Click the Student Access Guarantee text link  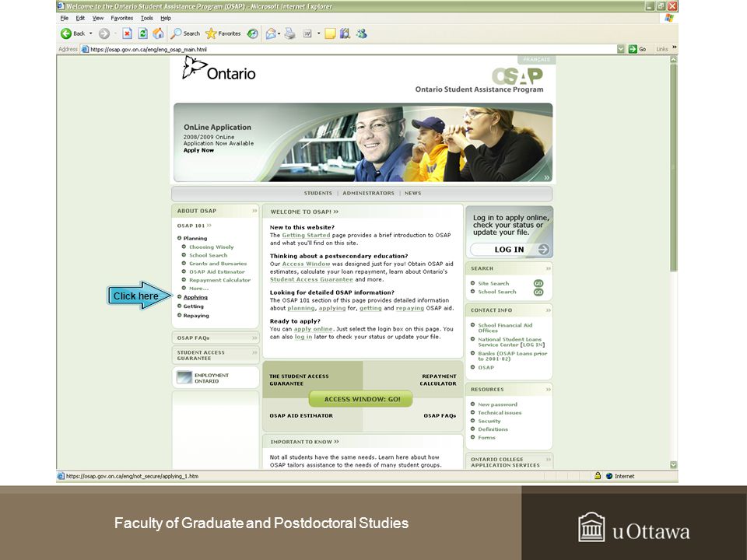[x=311, y=279]
